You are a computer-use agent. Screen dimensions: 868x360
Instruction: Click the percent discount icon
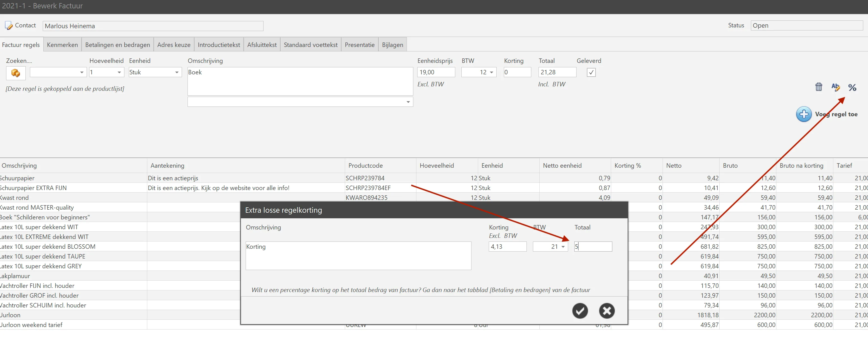[852, 87]
